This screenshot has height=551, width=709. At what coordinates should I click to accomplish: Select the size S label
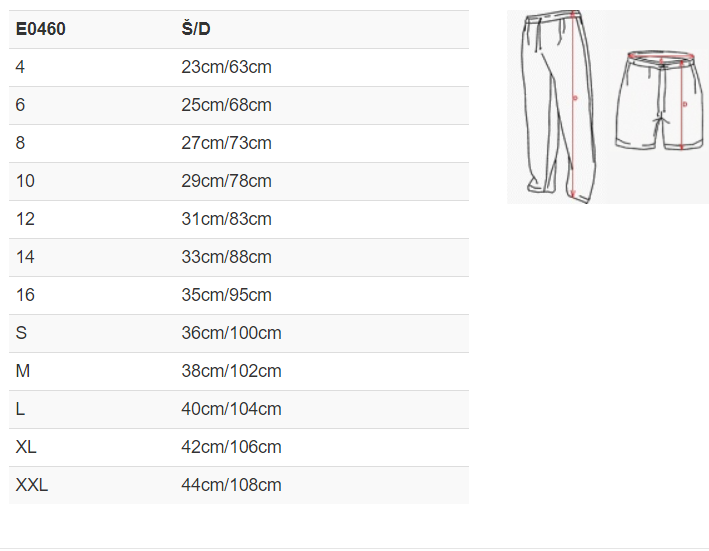click(21, 333)
